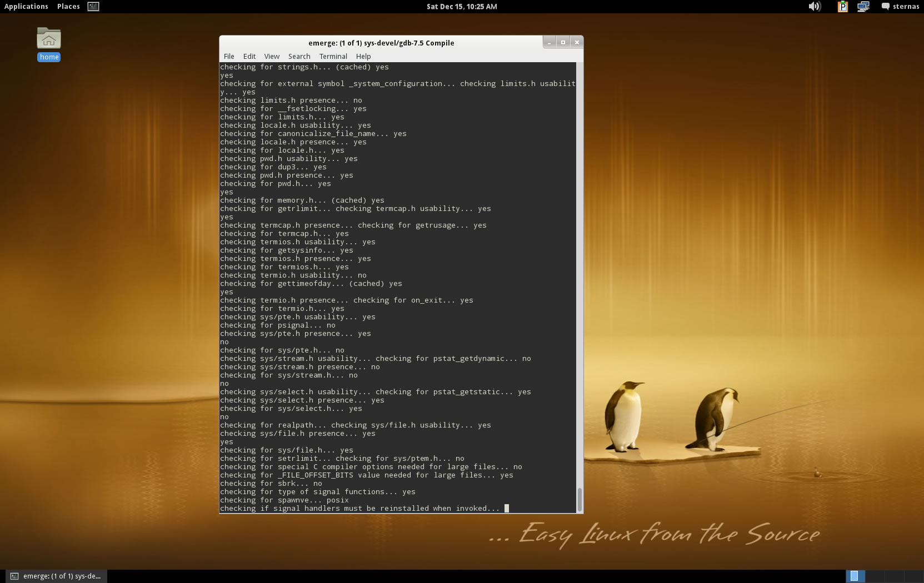Open the Places menu in the top panel
The width and height of the screenshot is (924, 583).
pos(68,7)
